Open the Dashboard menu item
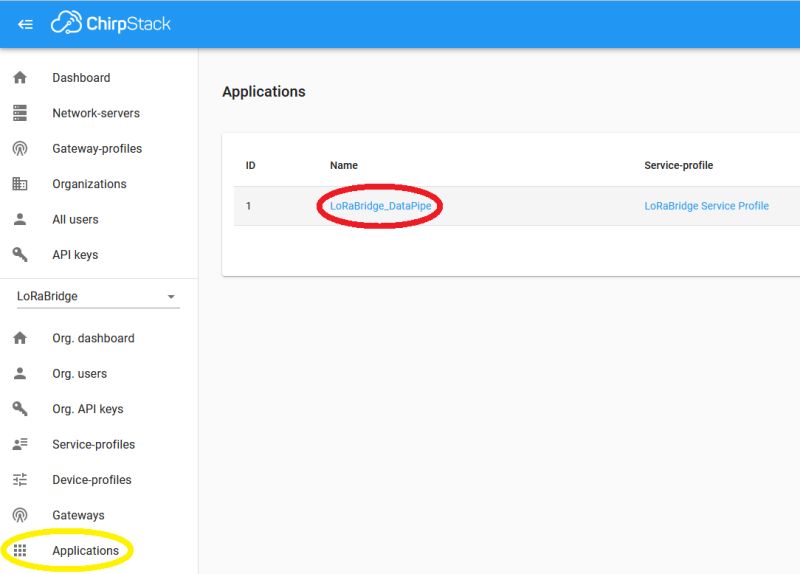This screenshot has width=800, height=574. (x=81, y=78)
